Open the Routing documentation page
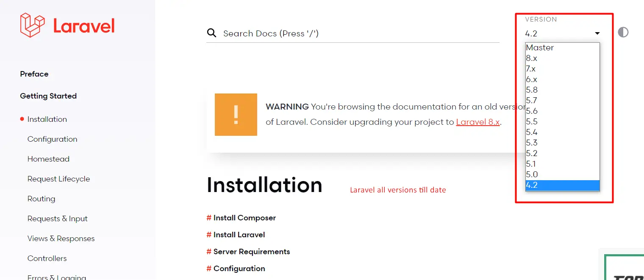 coord(41,198)
